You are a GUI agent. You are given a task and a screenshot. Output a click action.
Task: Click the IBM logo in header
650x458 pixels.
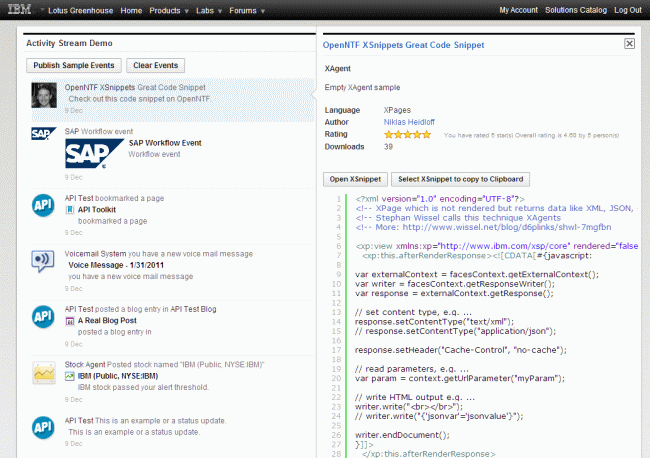pyautogui.click(x=19, y=9)
